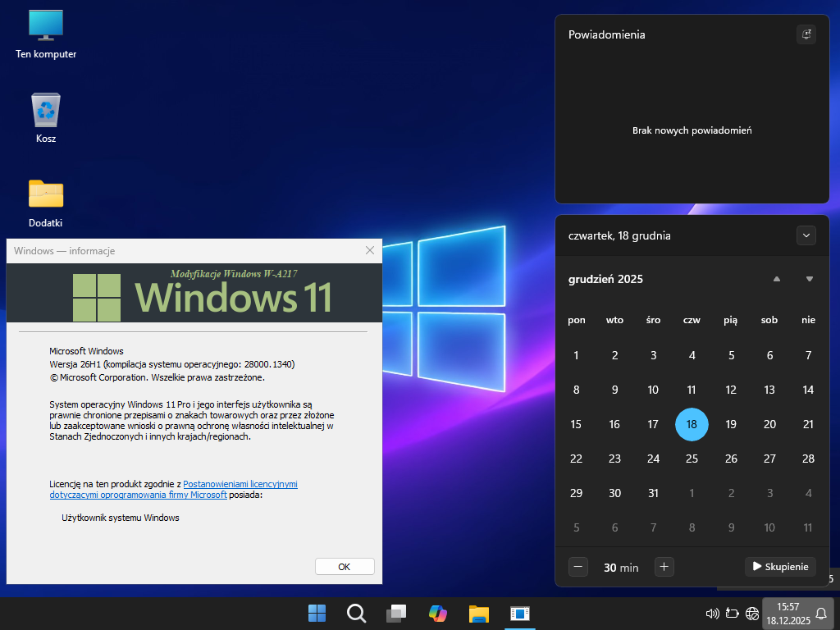The image size is (840, 630).
Task: Click the network globe tray icon
Action: click(x=751, y=613)
